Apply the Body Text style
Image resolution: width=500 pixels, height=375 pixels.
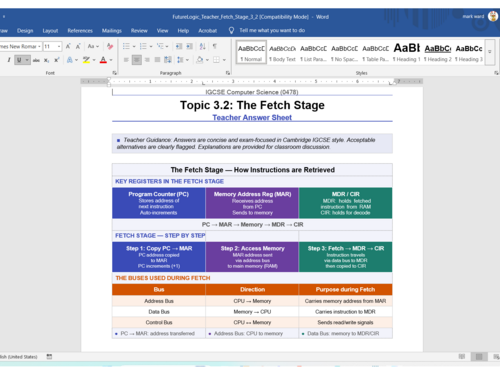tap(282, 52)
